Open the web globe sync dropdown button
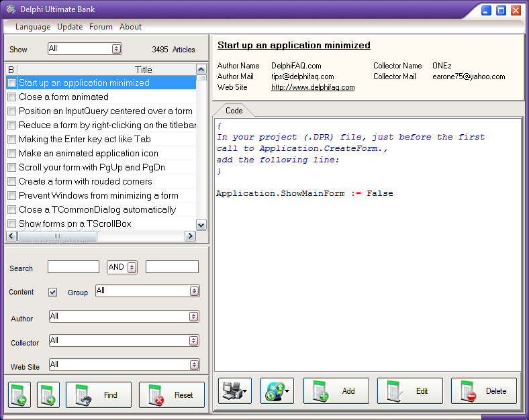The width and height of the screenshot is (529, 420). (x=277, y=390)
